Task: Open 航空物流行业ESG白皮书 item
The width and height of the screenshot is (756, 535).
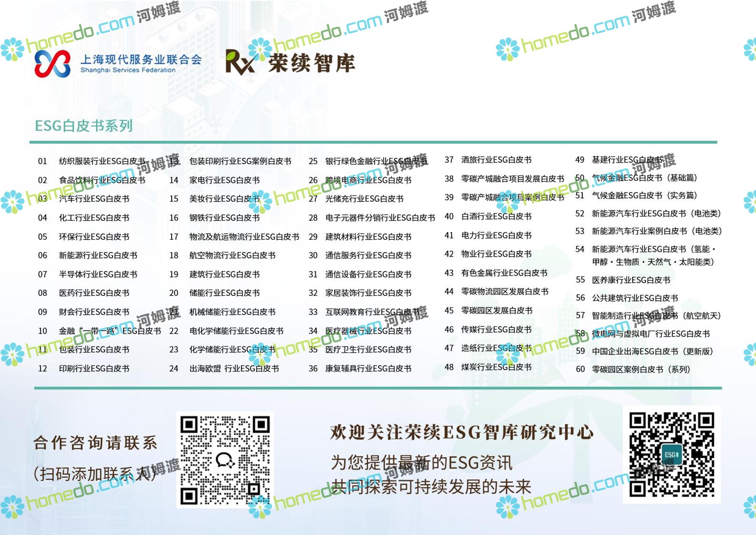Action: [x=232, y=255]
